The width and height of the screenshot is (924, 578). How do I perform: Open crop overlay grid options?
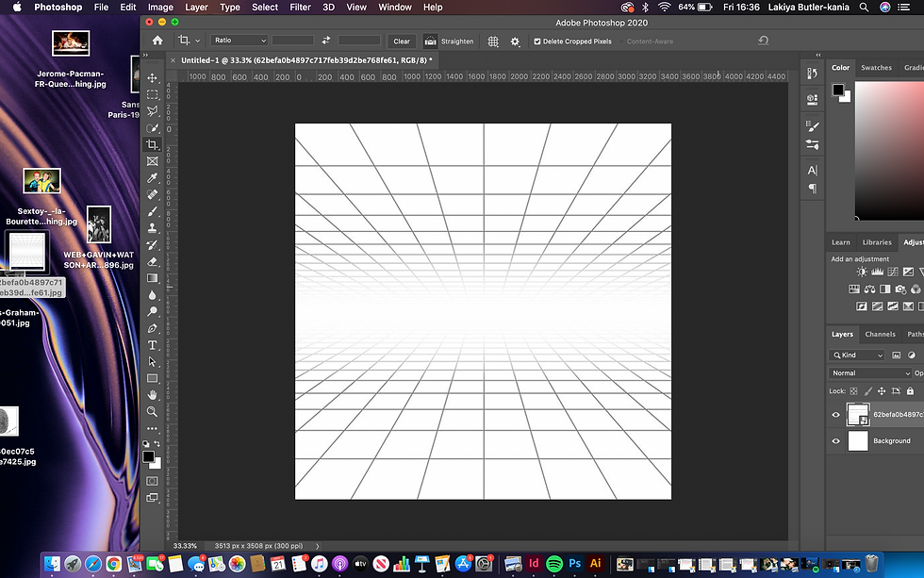coord(493,41)
